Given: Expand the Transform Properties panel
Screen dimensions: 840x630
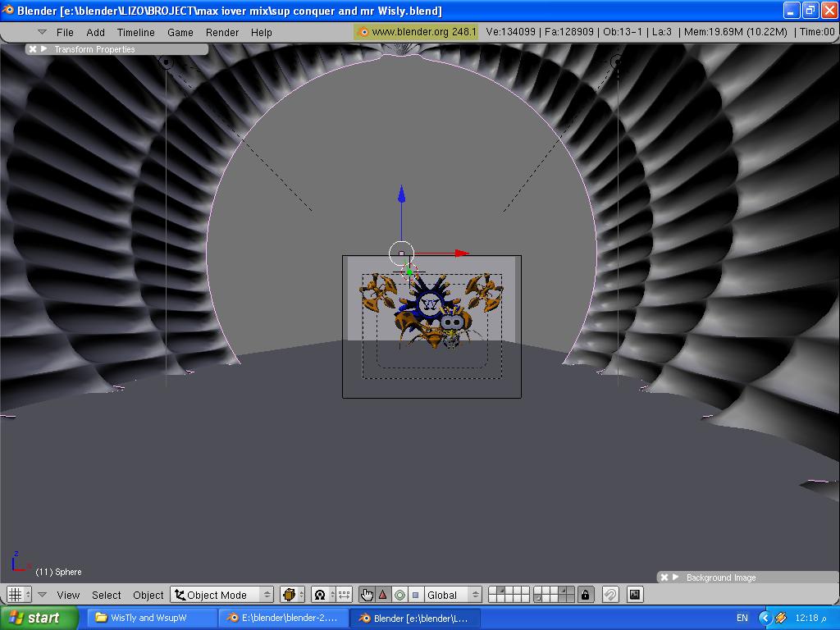Looking at the screenshot, I should tap(44, 48).
